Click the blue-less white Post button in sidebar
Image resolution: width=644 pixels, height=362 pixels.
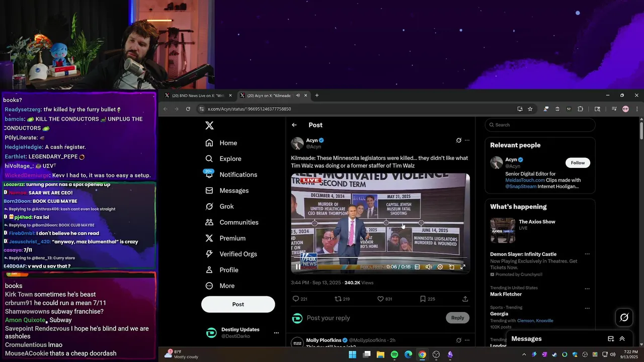point(238,304)
